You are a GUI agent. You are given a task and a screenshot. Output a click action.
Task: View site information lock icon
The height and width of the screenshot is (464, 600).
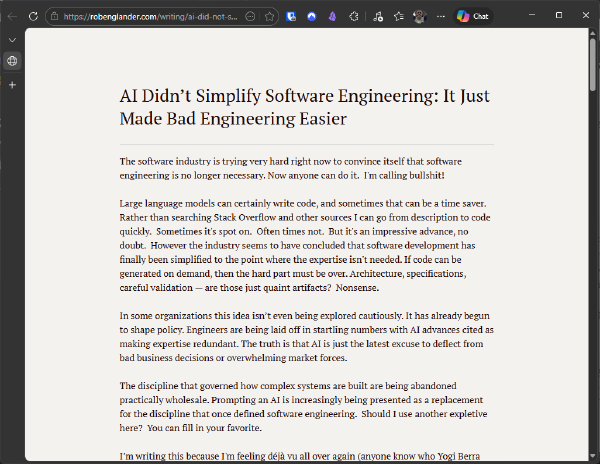click(x=55, y=17)
